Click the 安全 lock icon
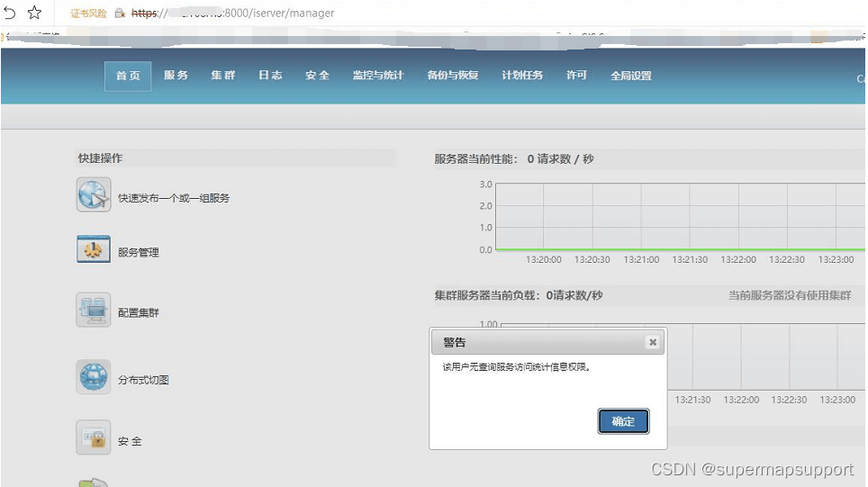The height and width of the screenshot is (487, 868). (x=94, y=438)
